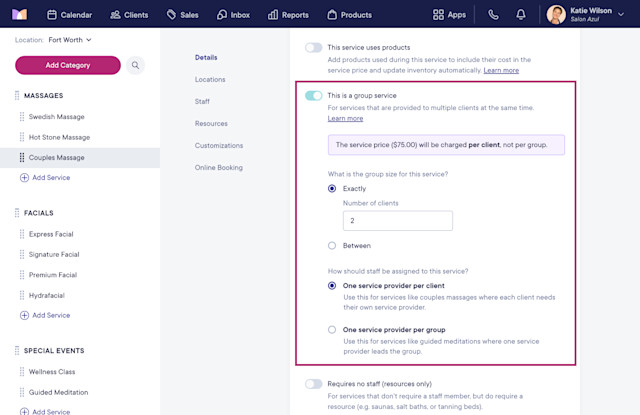This screenshot has height=415, width=640.
Task: Click the Number of clients field
Action: pos(398,221)
